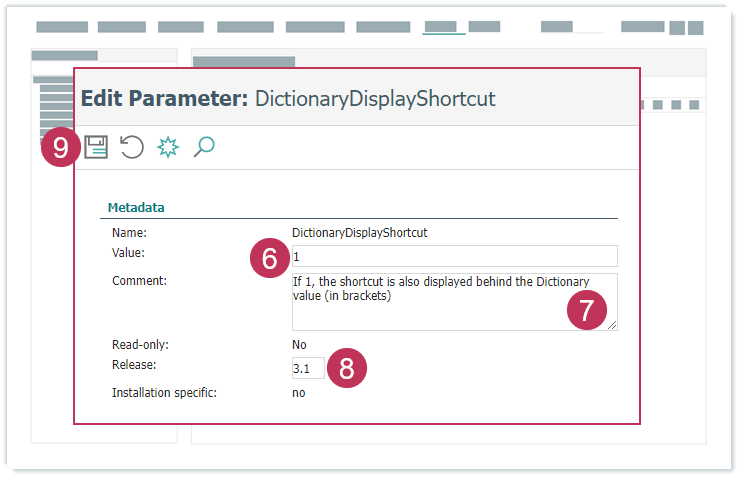
Task: Click the Installation specific value no
Action: (298, 393)
